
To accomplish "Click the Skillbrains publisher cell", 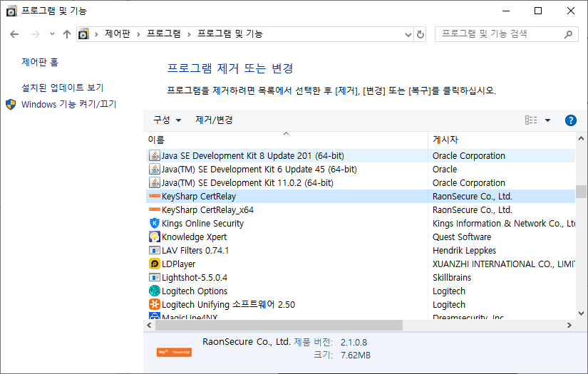I will pyautogui.click(x=451, y=277).
